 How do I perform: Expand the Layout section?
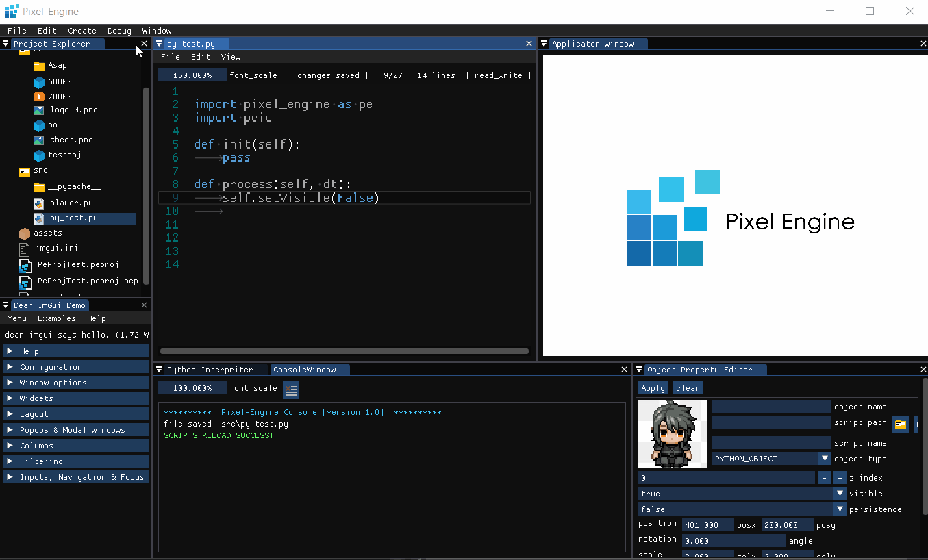point(75,414)
